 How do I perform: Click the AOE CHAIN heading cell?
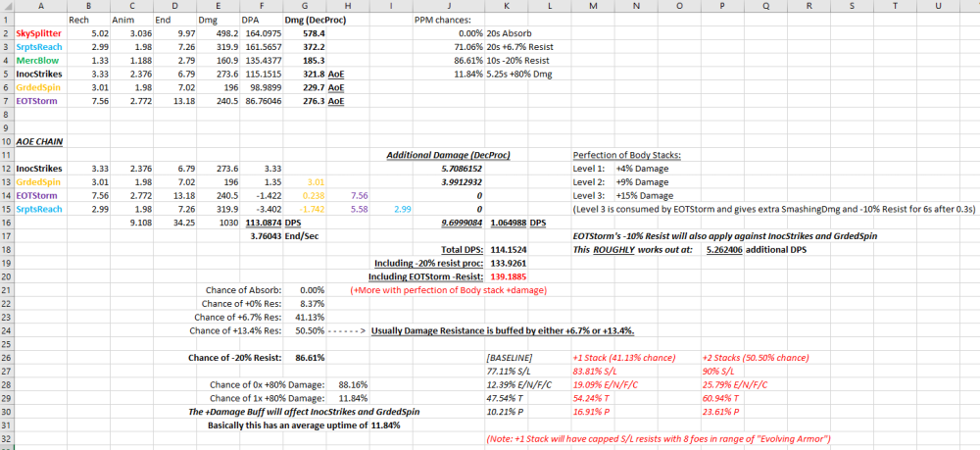(39, 141)
